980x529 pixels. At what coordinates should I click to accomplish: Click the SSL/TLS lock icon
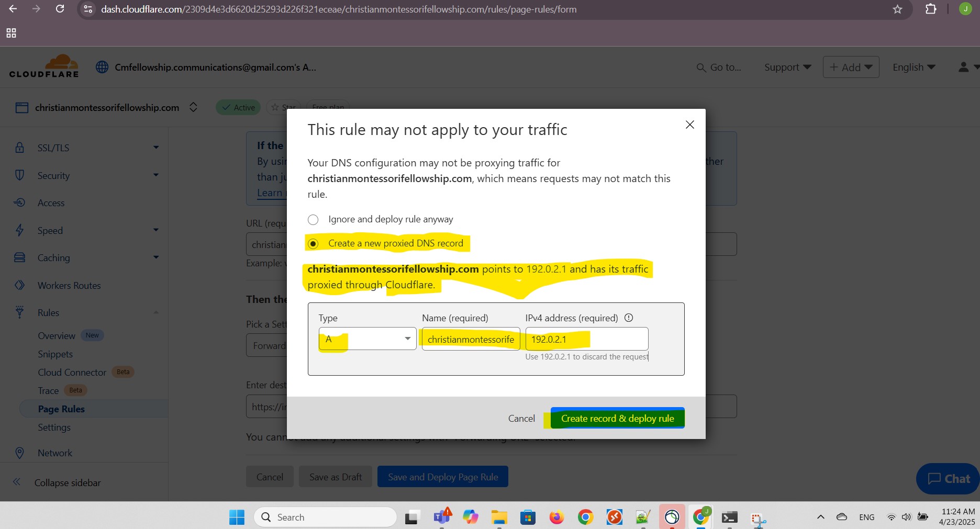(19, 148)
